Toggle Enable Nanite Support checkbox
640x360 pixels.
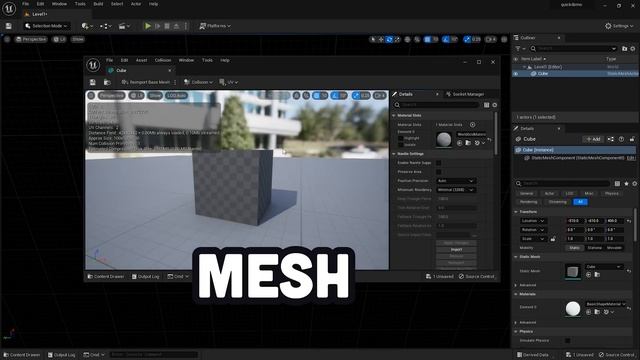[x=438, y=163]
